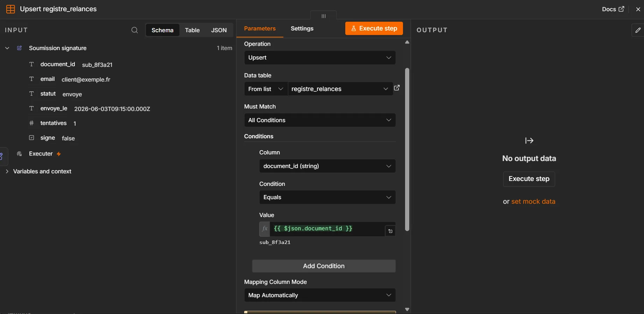Select the Executer node row

(41, 154)
